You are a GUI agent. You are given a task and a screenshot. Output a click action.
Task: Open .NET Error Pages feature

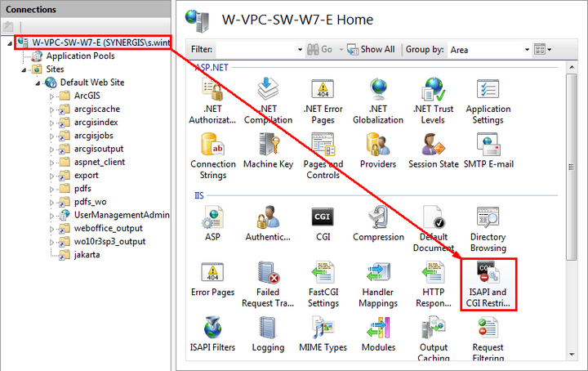pos(323,101)
